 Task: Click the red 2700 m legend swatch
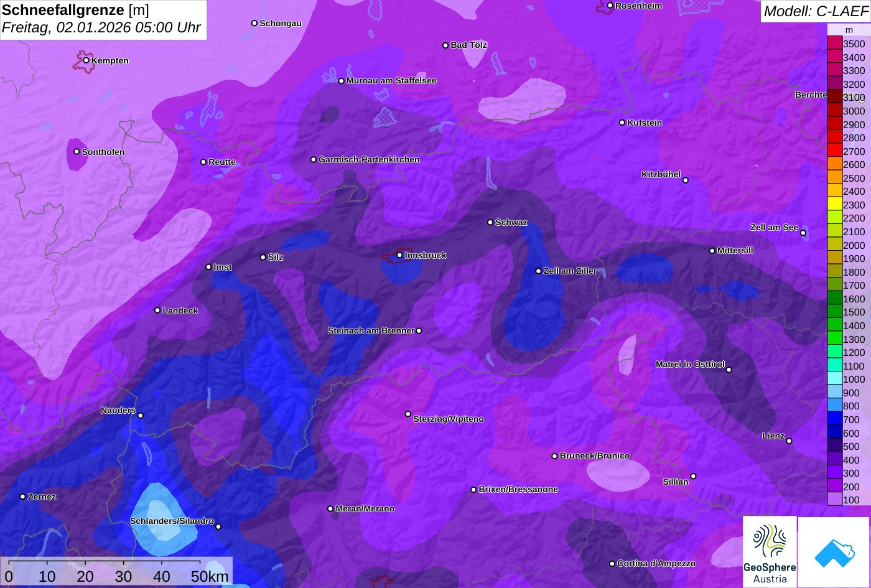835,151
